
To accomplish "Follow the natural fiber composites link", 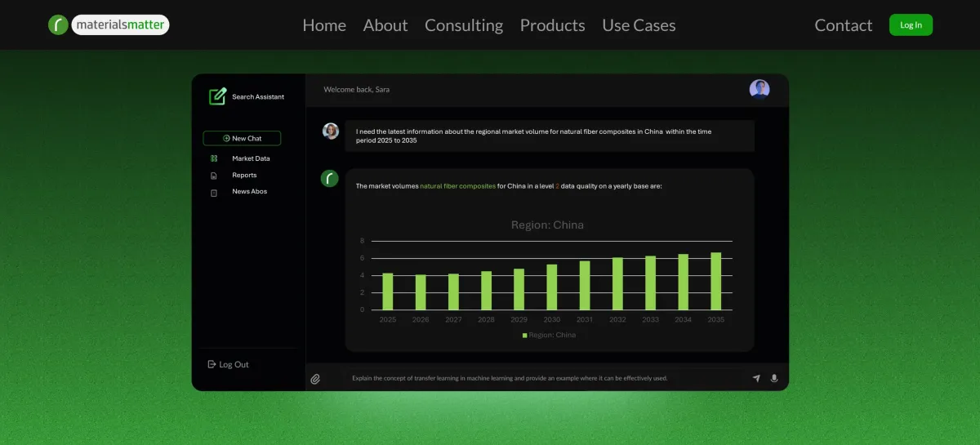I will [457, 186].
